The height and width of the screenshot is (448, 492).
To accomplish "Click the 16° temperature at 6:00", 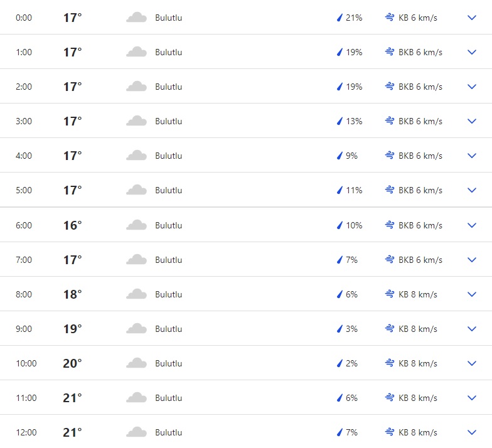I will click(72, 225).
